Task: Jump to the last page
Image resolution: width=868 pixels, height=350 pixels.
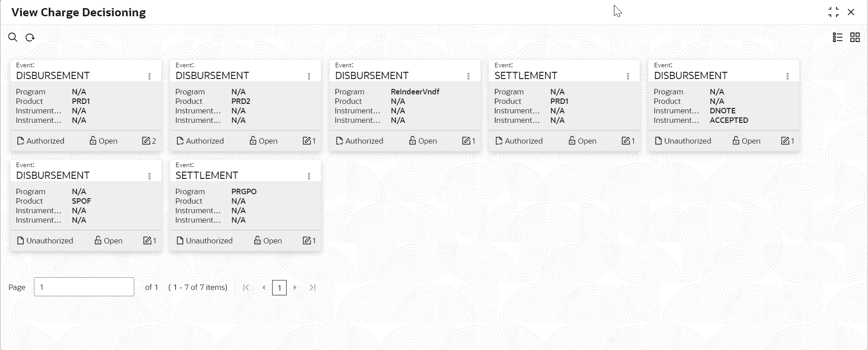Action: click(x=312, y=288)
